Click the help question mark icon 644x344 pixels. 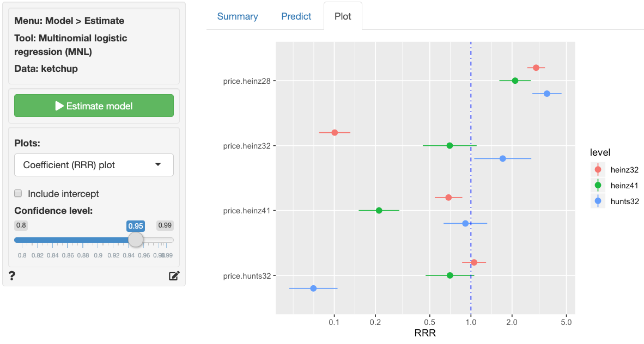pyautogui.click(x=12, y=276)
